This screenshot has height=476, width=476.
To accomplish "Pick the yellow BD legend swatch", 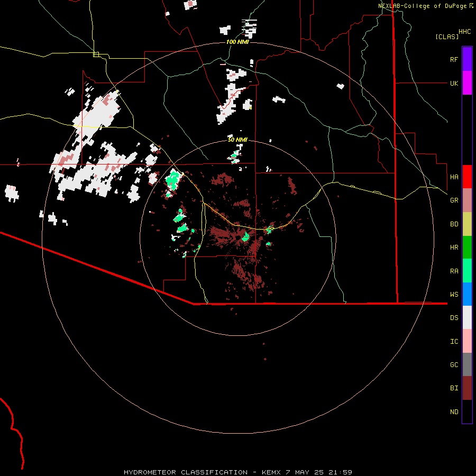I will (x=467, y=224).
